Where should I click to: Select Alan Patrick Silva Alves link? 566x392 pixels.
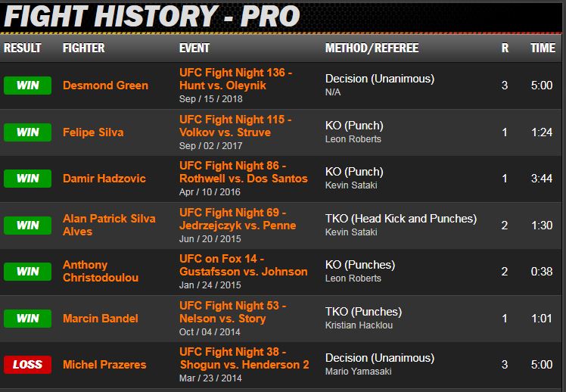coord(108,225)
